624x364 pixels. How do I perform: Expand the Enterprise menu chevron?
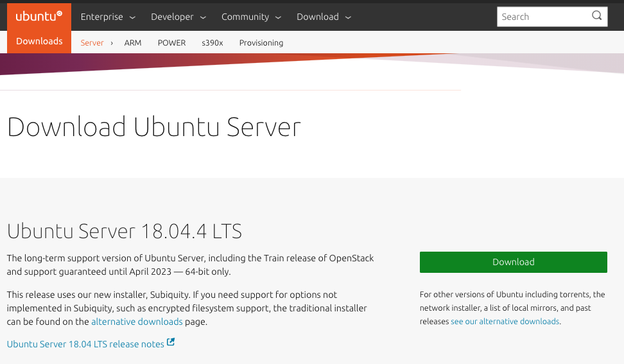coord(132,17)
